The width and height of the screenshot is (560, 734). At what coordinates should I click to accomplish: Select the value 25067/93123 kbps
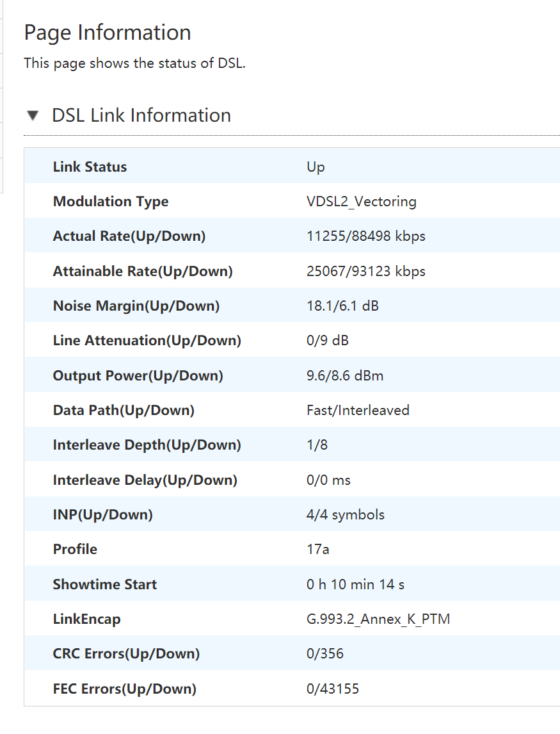pyautogui.click(x=366, y=271)
